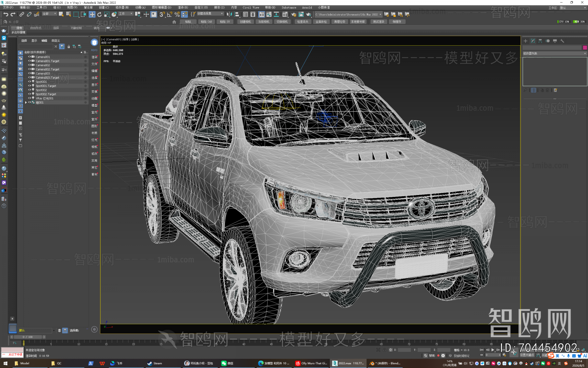Hide 组001 group with its eye icon
588x368 pixels.
29,102
